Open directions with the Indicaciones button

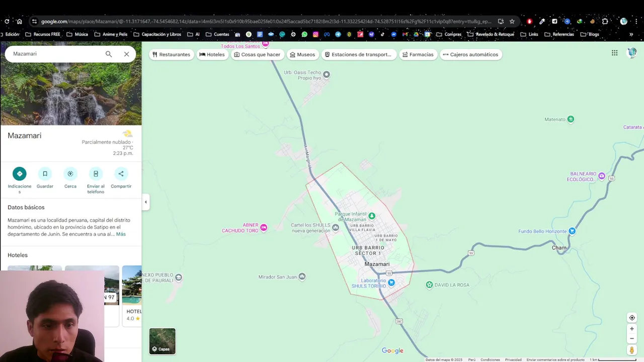[20, 174]
